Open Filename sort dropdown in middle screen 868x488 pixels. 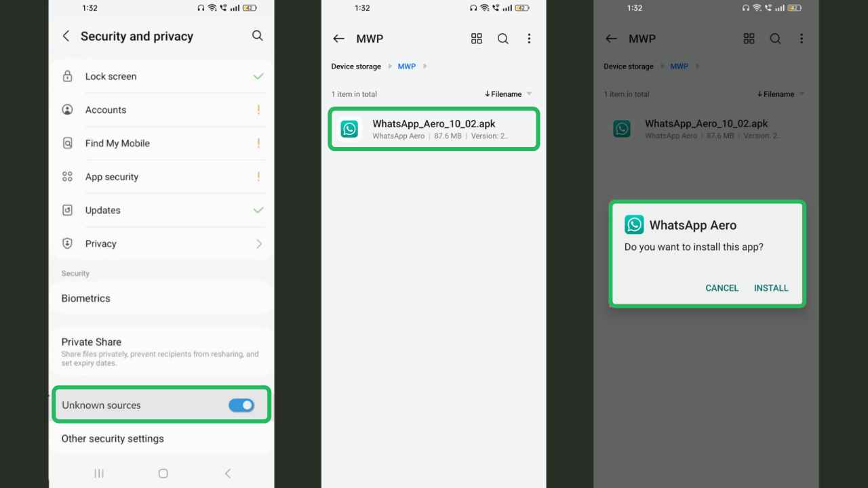(509, 94)
